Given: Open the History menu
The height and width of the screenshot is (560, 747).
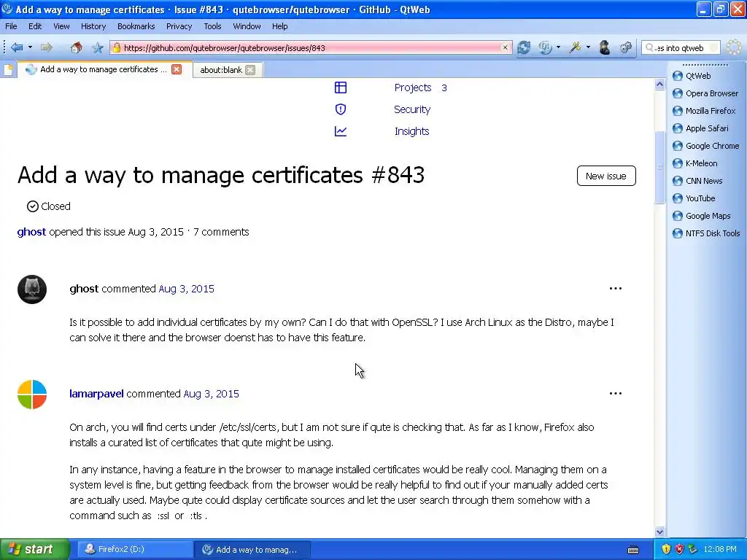Looking at the screenshot, I should 93,26.
